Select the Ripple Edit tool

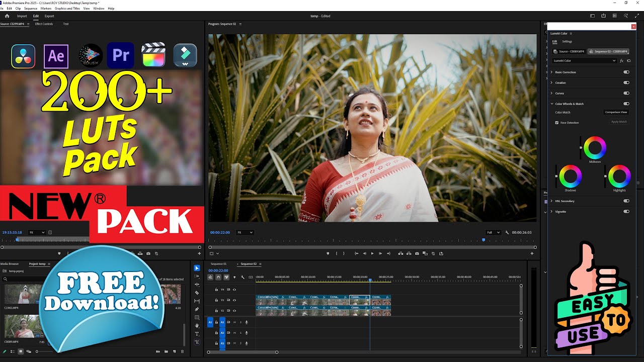(197, 285)
